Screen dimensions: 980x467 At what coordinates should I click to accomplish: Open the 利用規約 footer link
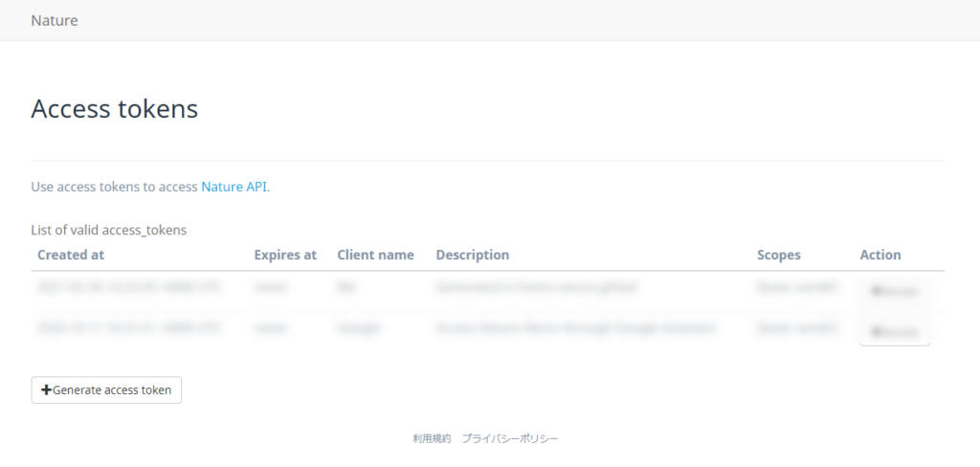432,438
